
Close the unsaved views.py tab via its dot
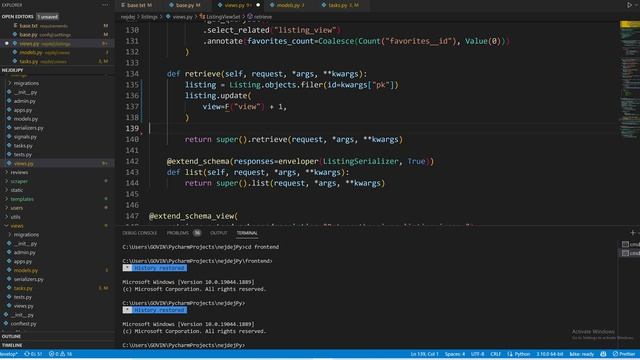tap(258, 5)
